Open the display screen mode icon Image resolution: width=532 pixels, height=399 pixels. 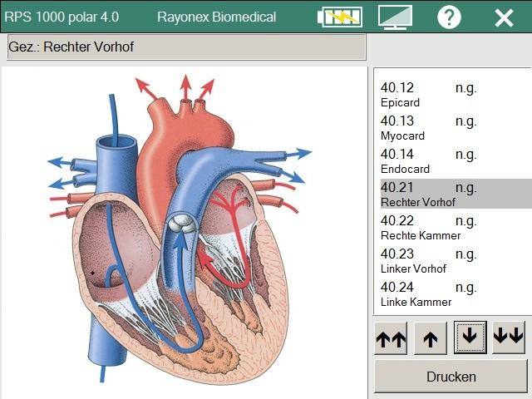[395, 17]
